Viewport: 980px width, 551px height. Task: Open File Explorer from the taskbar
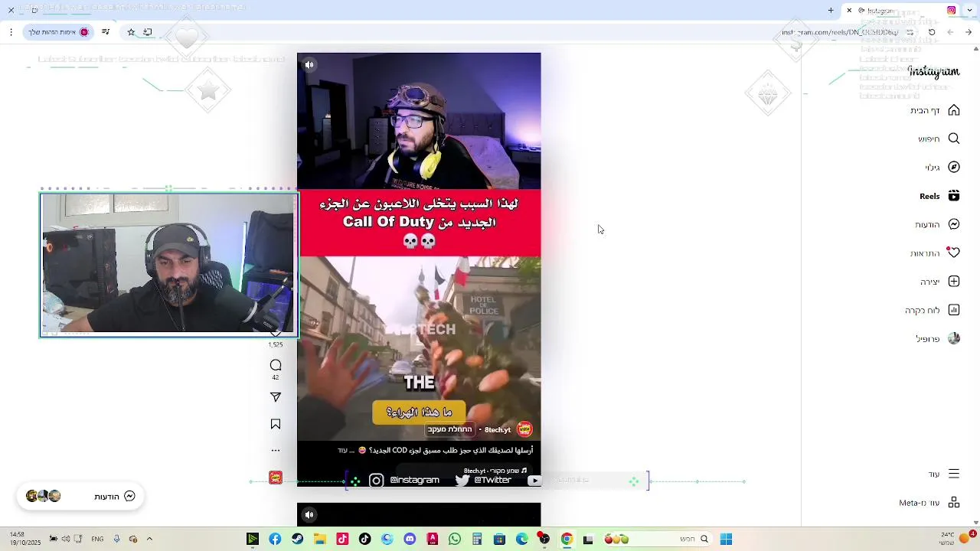320,540
